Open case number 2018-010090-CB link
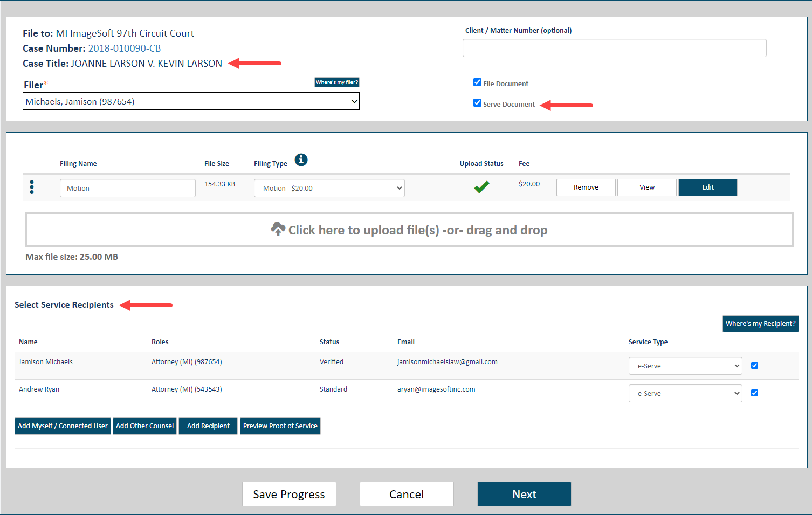This screenshot has height=515, width=812. click(x=125, y=48)
